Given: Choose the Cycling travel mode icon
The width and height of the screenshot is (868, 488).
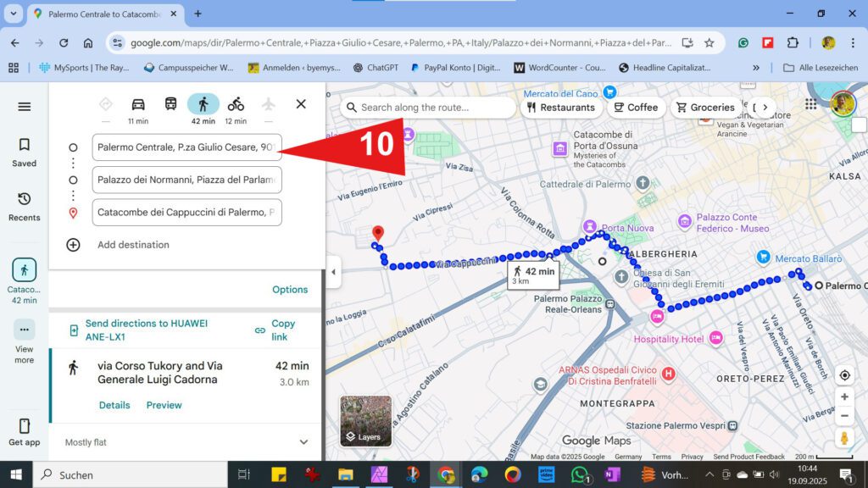Looking at the screenshot, I should coord(236,104).
